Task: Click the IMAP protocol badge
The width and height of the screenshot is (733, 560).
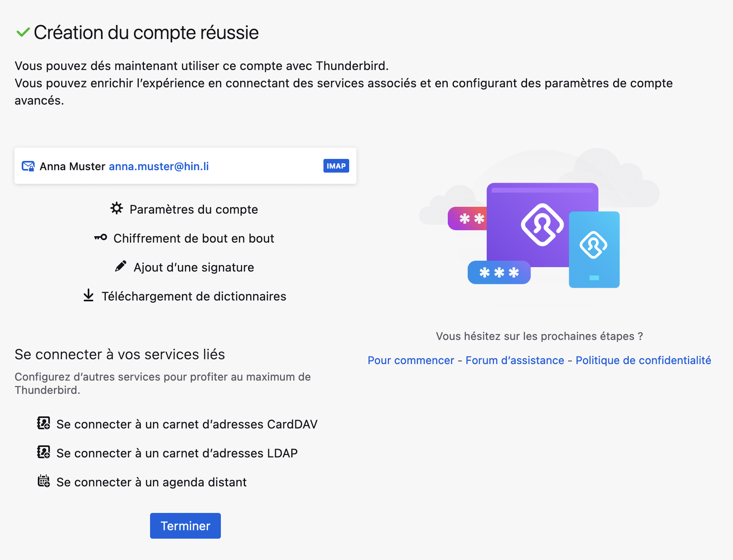Action: 336,166
